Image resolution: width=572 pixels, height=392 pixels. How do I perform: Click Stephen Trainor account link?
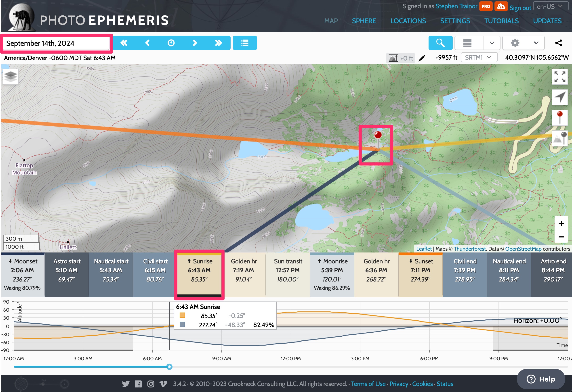click(456, 6)
